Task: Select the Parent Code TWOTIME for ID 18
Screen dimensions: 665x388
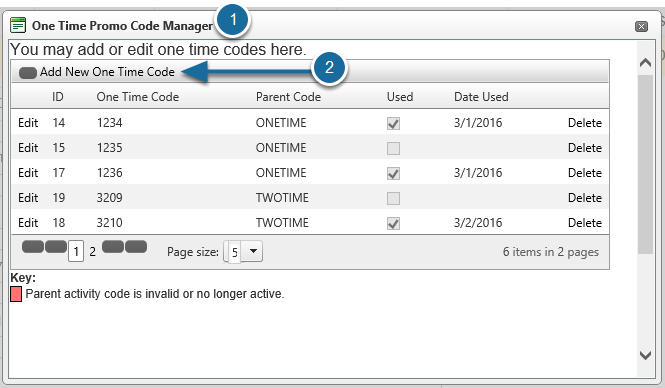Action: [282, 223]
